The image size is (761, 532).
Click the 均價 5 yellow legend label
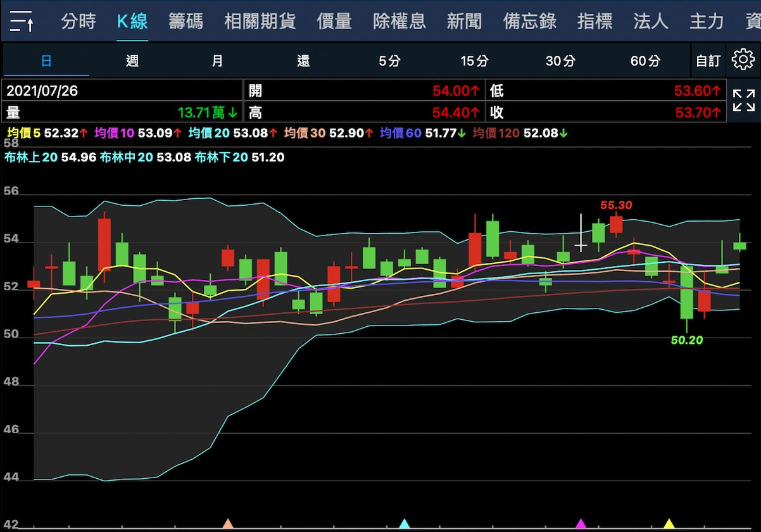(23, 133)
